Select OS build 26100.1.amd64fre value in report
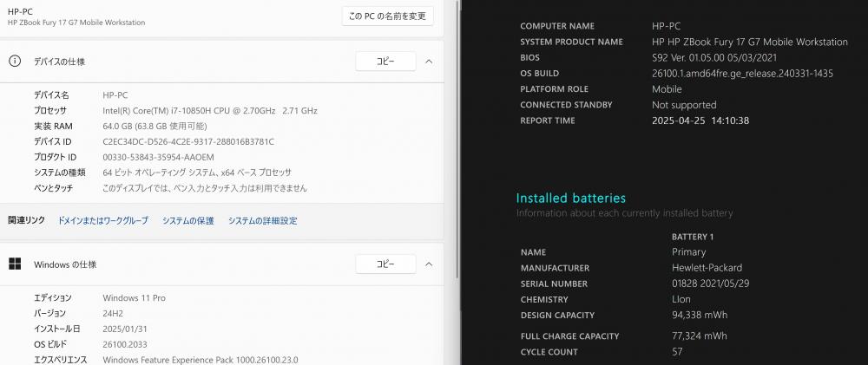Viewport: 868px width, 365px height. 743,73
